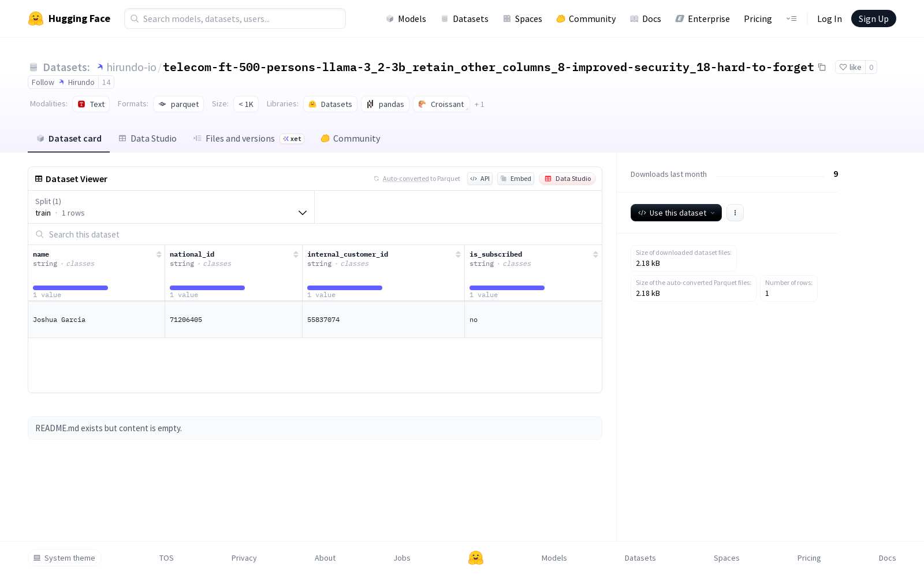This screenshot has width=924, height=578.
Task: Open the Jobs footer link
Action: [x=402, y=558]
